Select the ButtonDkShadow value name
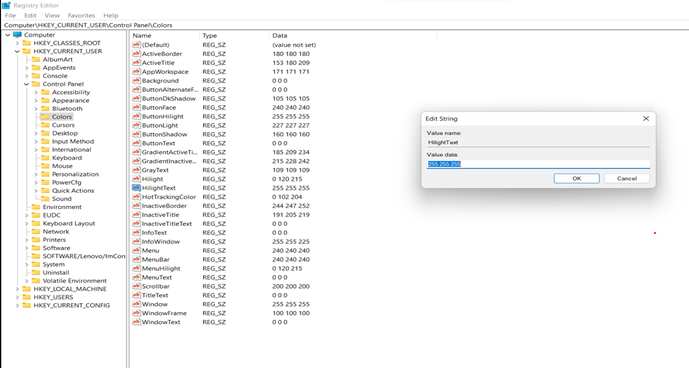Screen dimensions: 689x368 tap(168, 98)
